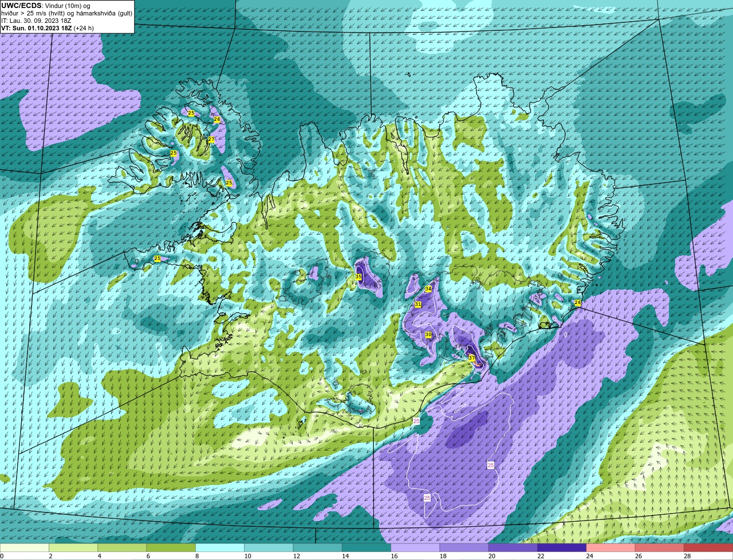
Task: Click the 2–4 m/s light green swatch
Action: click(73, 547)
